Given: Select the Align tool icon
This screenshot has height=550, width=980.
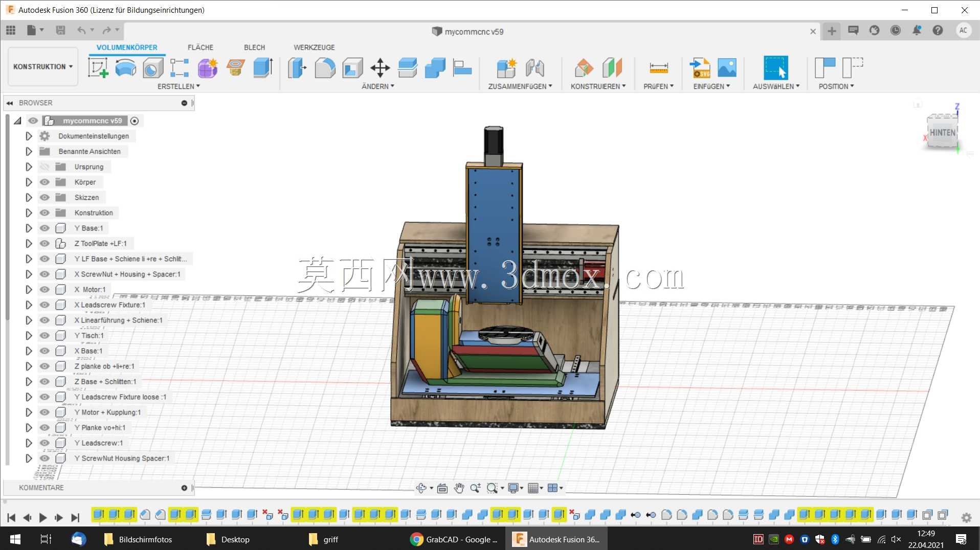Looking at the screenshot, I should [x=462, y=67].
